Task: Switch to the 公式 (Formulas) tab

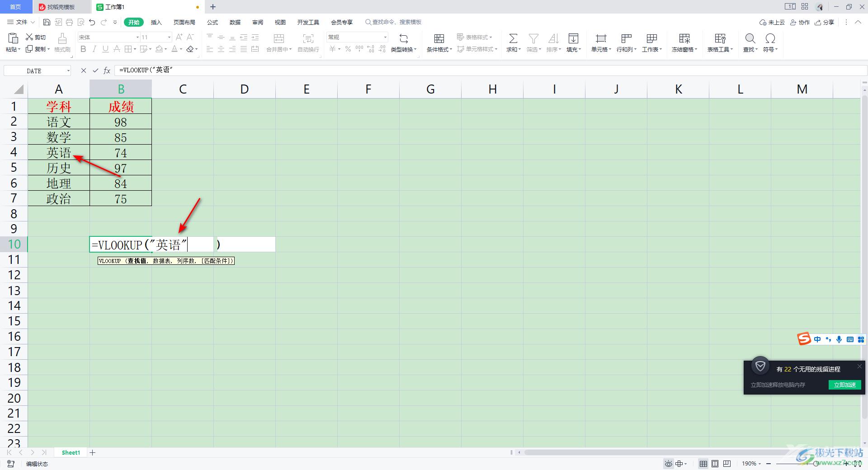Action: 212,22
